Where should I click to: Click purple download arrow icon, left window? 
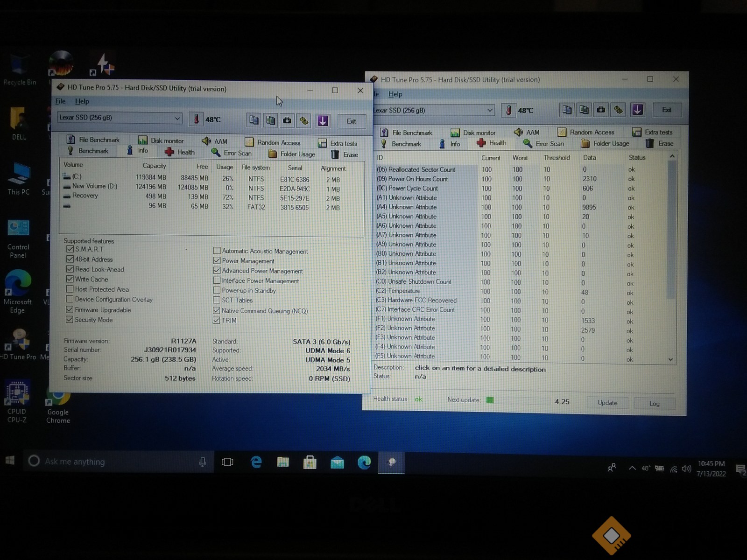[x=323, y=121]
